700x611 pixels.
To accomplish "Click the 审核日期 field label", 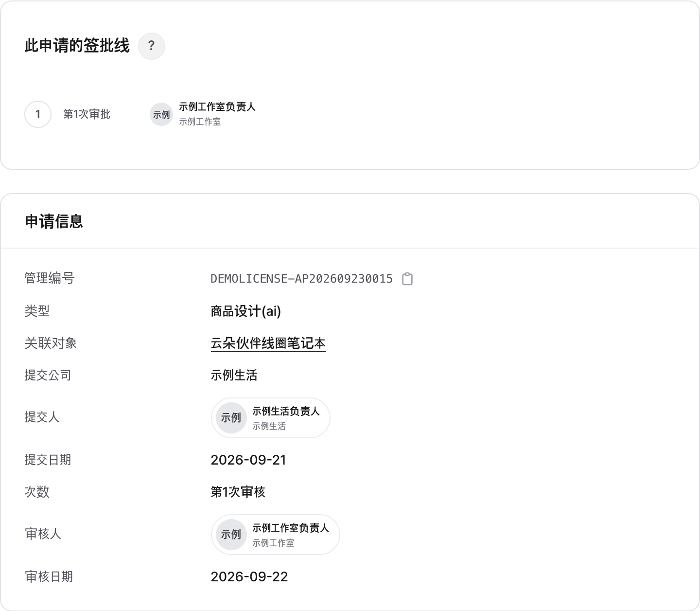I will 49,576.
